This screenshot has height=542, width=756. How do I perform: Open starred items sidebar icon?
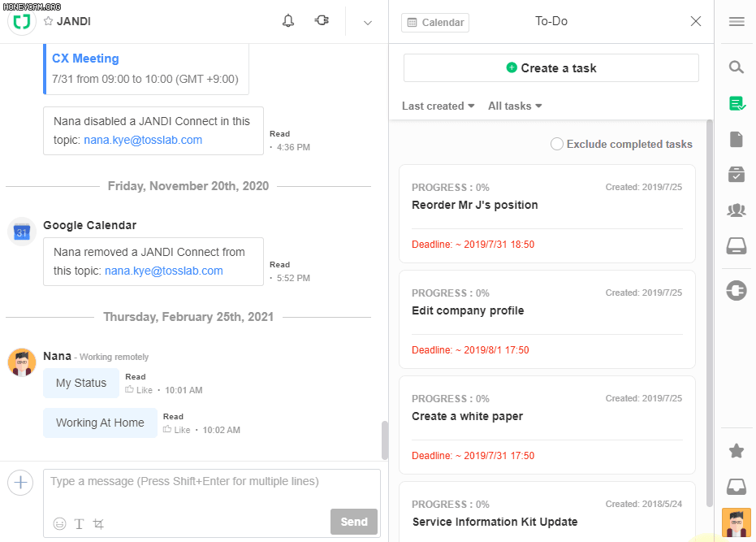tap(737, 451)
